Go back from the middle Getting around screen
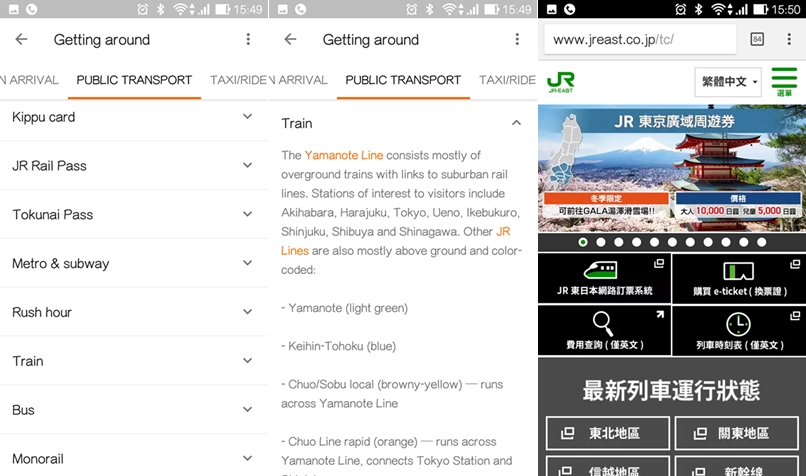806x476 pixels. point(290,39)
